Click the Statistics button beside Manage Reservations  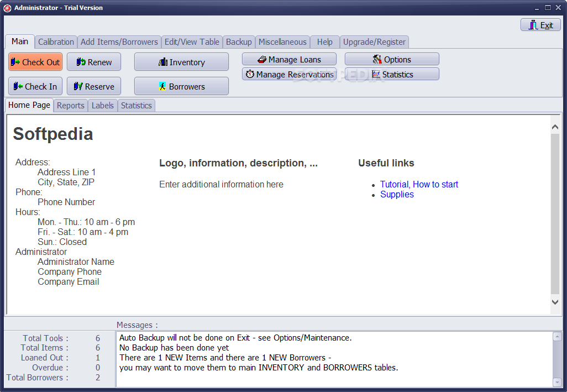coord(392,74)
